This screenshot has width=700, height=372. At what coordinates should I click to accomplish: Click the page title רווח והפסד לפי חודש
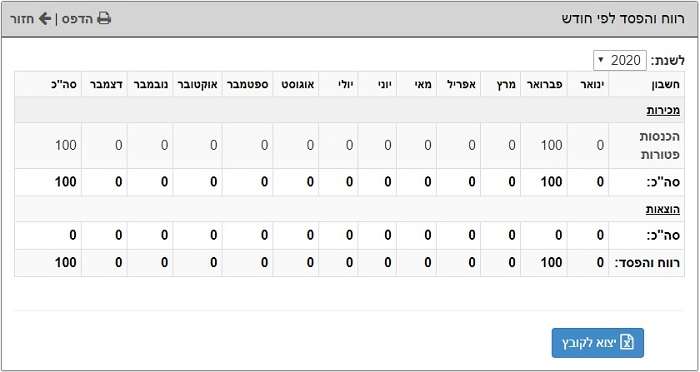[x=623, y=19]
